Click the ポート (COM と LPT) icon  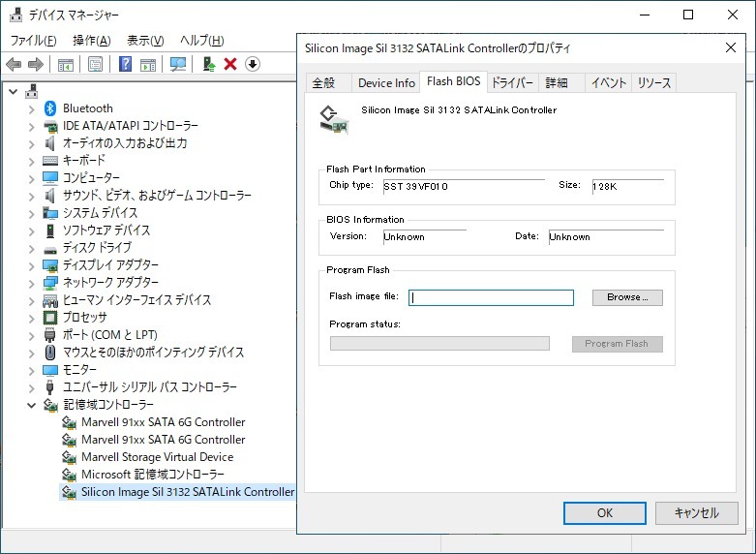coord(50,335)
